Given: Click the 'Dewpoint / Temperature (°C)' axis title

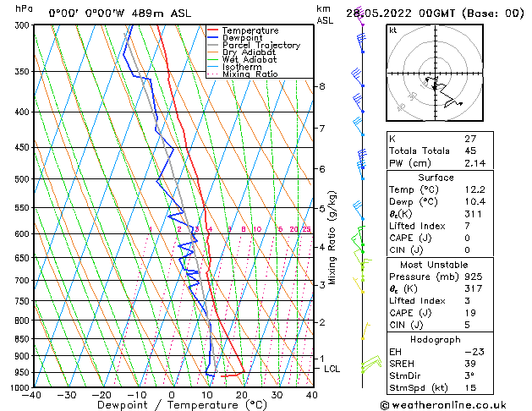Looking at the screenshot, I should (182, 405).
